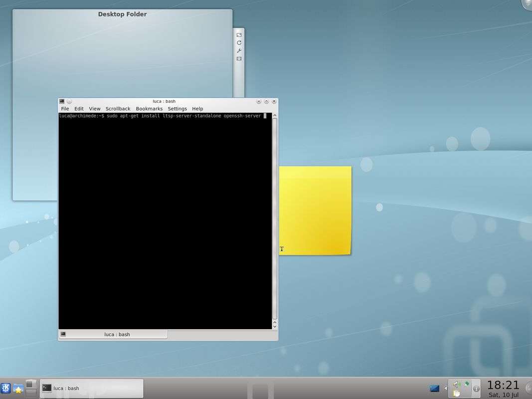The height and width of the screenshot is (399, 532).
Task: Select the 'luca : bash' terminal tab
Action: tap(117, 334)
